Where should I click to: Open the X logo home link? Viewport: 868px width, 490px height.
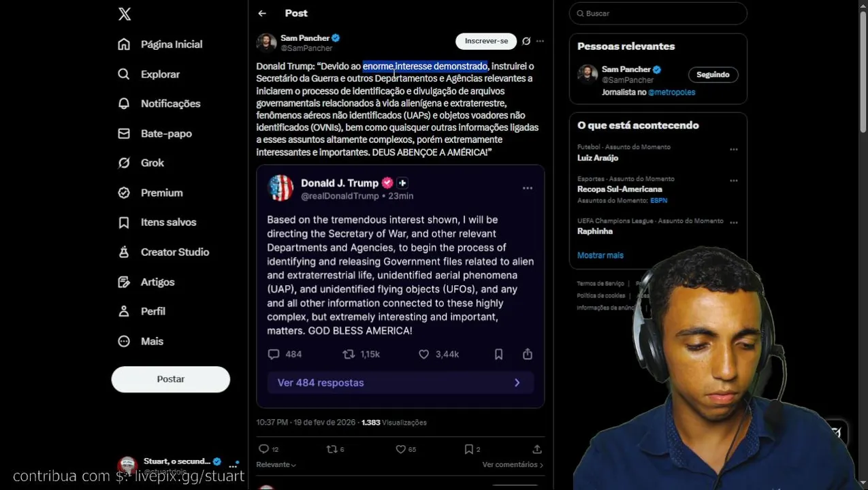tap(125, 14)
